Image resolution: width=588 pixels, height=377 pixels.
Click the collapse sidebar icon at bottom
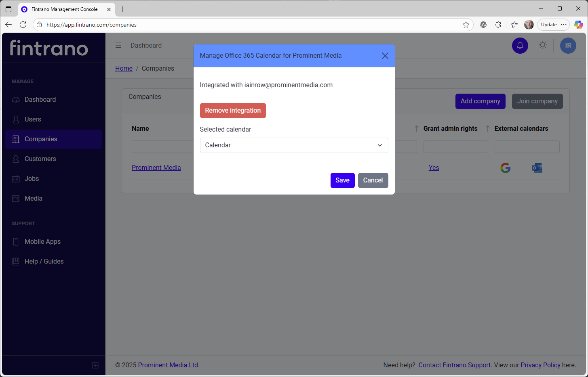[x=95, y=365]
